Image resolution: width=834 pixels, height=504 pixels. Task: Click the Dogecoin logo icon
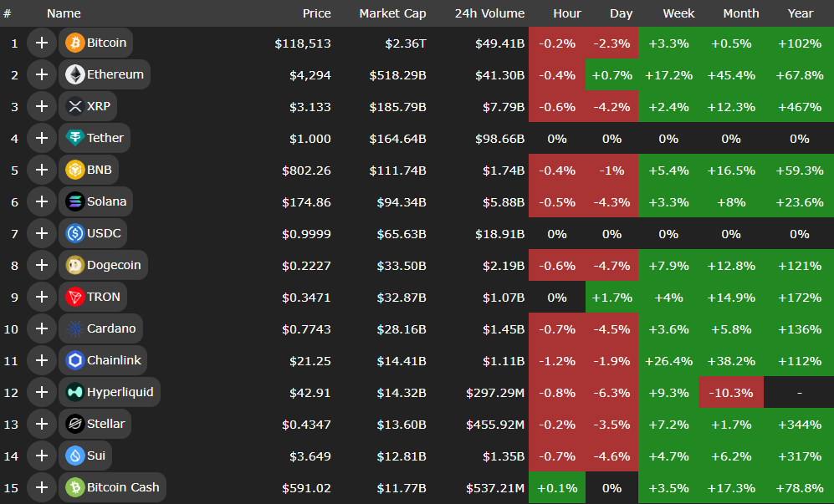click(x=74, y=265)
